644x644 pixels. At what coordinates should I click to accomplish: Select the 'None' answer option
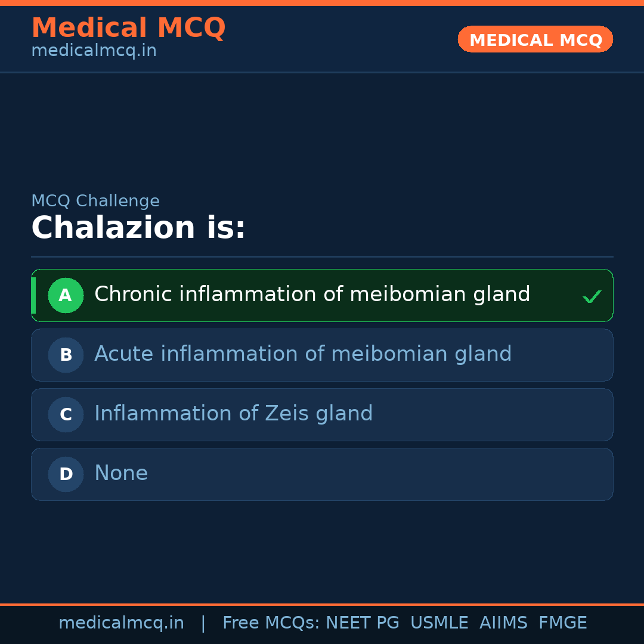121,473
